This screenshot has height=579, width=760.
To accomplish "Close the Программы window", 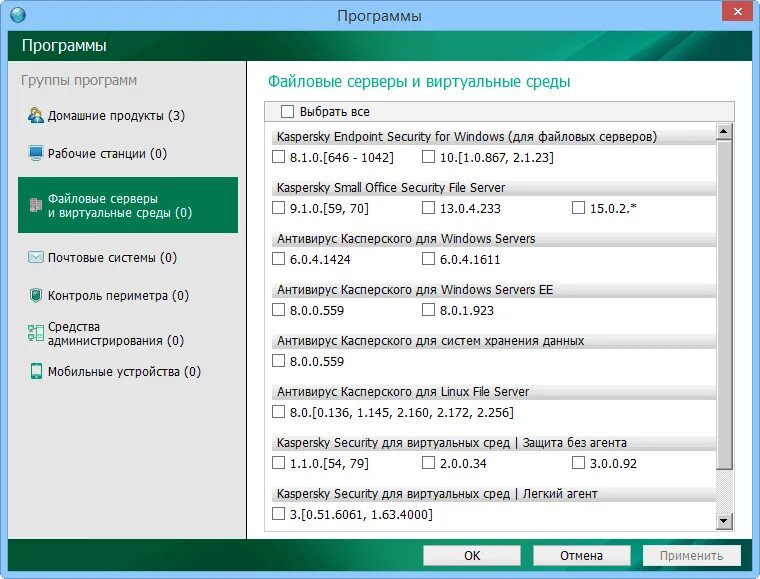I will (x=737, y=11).
